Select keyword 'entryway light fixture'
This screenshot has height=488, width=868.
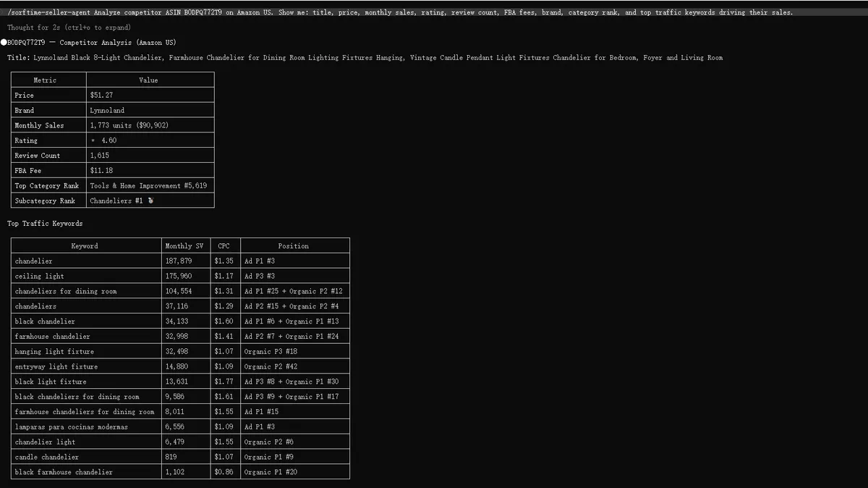click(56, 366)
